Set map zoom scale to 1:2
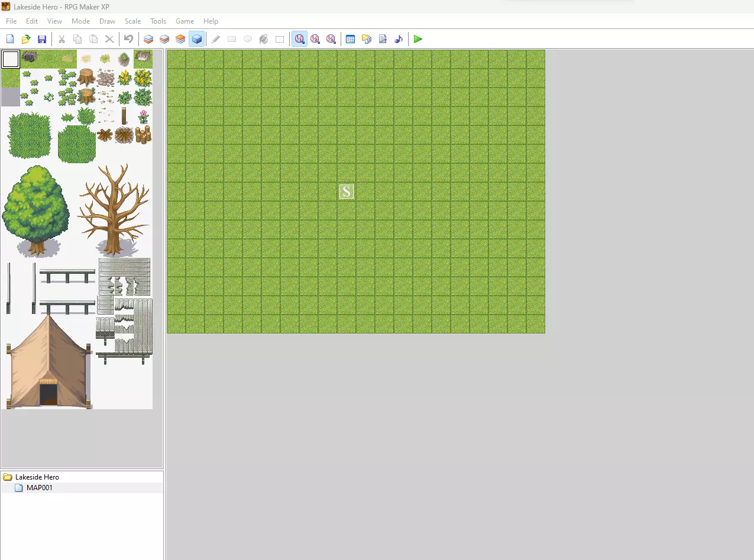 (315, 39)
